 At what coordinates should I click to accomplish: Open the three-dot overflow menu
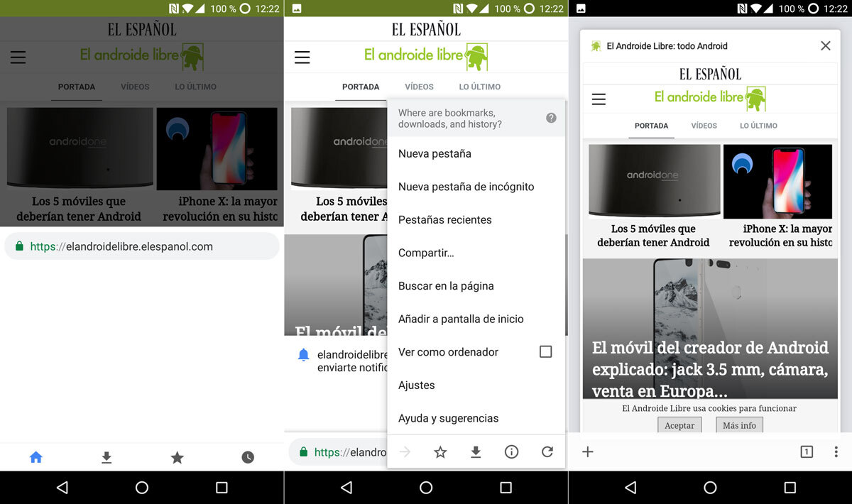[836, 451]
